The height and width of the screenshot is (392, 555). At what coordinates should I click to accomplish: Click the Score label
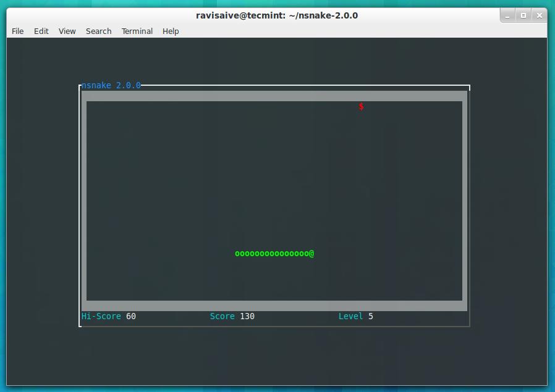222,316
